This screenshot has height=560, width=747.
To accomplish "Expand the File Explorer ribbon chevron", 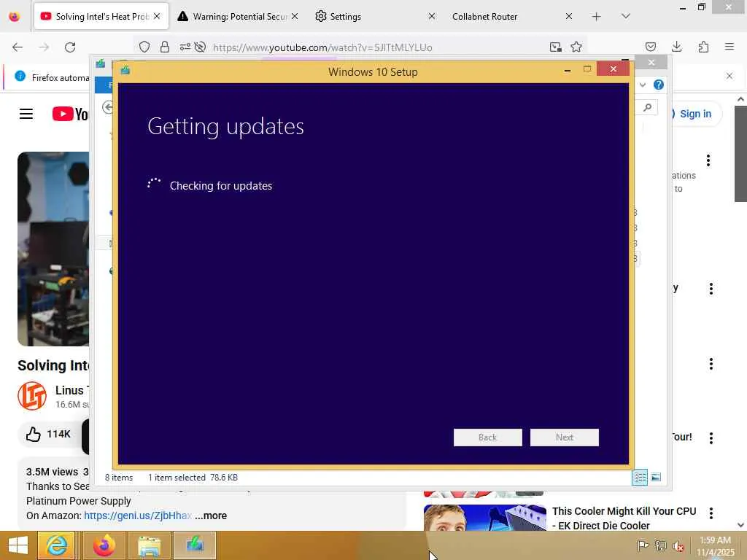I will [643, 85].
